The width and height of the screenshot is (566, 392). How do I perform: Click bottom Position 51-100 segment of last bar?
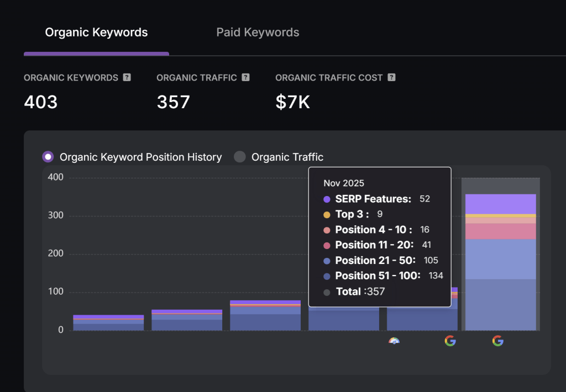pyautogui.click(x=500, y=305)
